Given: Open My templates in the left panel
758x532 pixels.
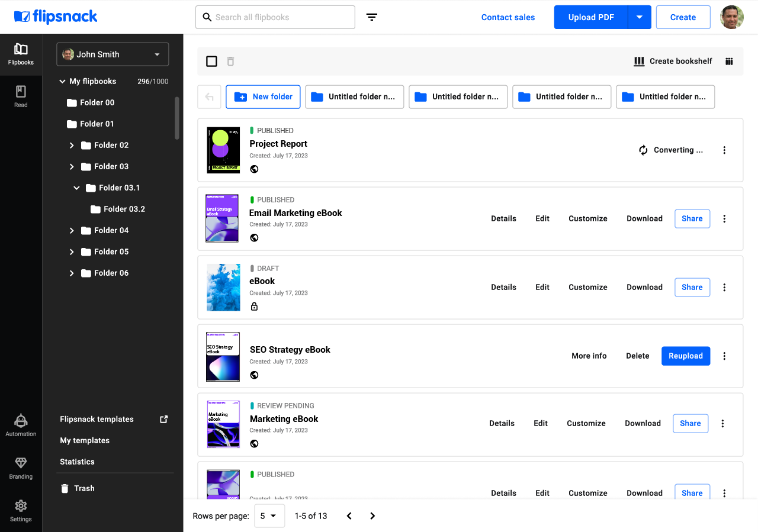Looking at the screenshot, I should pyautogui.click(x=85, y=440).
